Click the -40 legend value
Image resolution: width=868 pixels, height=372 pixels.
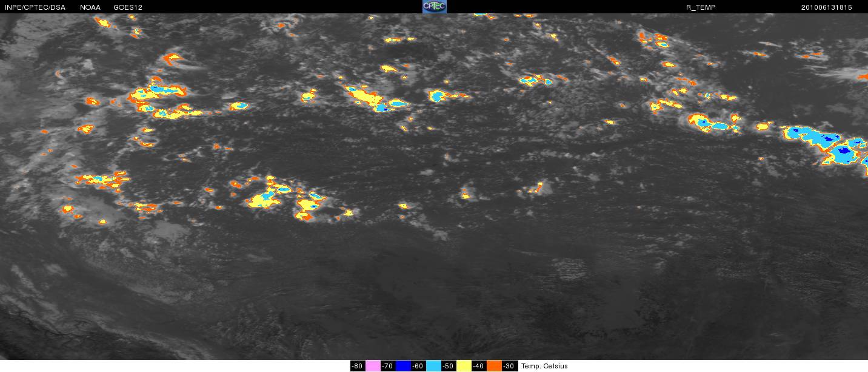coord(479,366)
